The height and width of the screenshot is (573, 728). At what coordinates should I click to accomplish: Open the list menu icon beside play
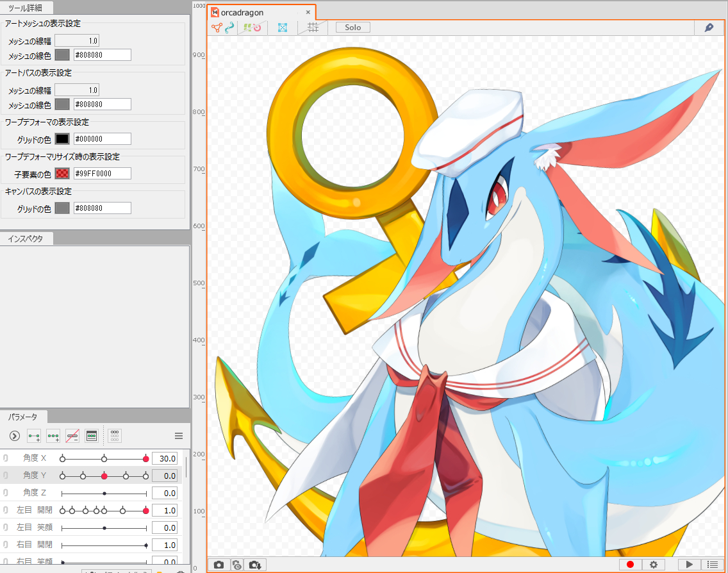click(x=713, y=564)
